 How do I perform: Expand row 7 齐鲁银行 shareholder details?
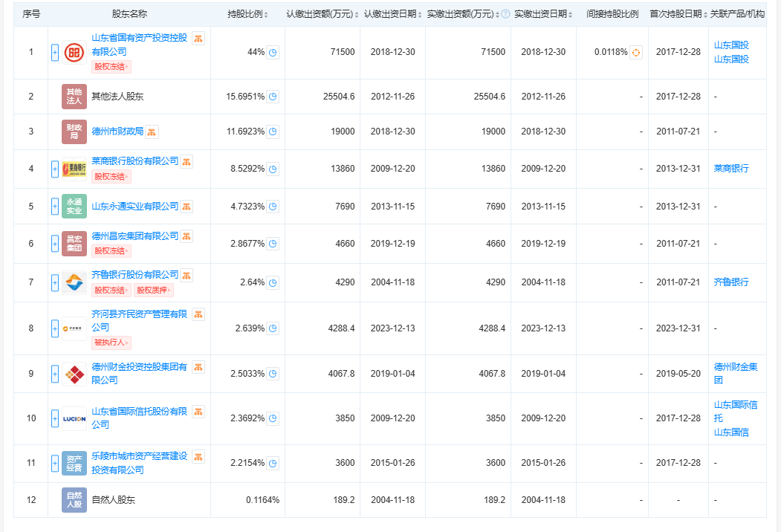pyautogui.click(x=55, y=282)
